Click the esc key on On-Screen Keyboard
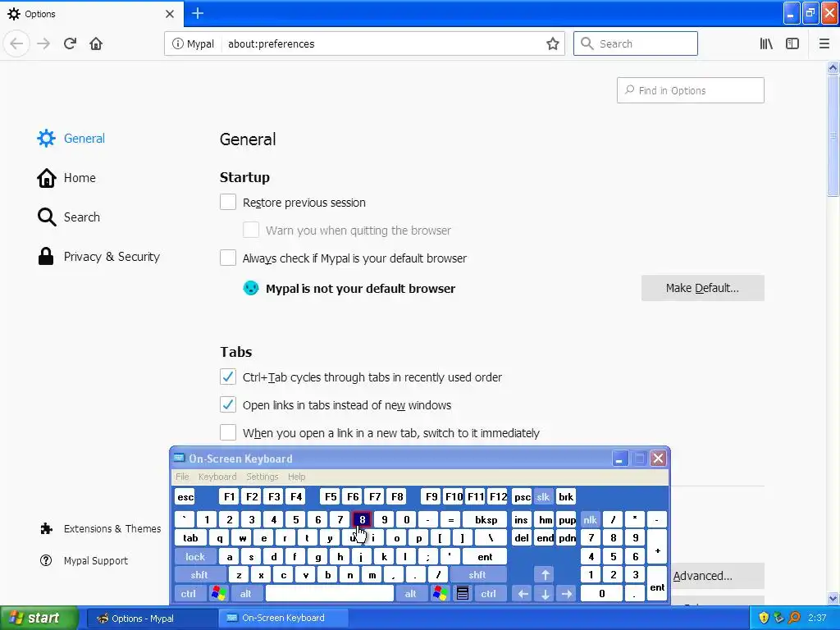 [x=185, y=496]
